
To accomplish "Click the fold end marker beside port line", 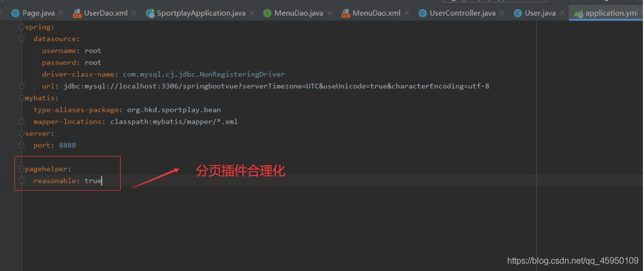I will 22,145.
